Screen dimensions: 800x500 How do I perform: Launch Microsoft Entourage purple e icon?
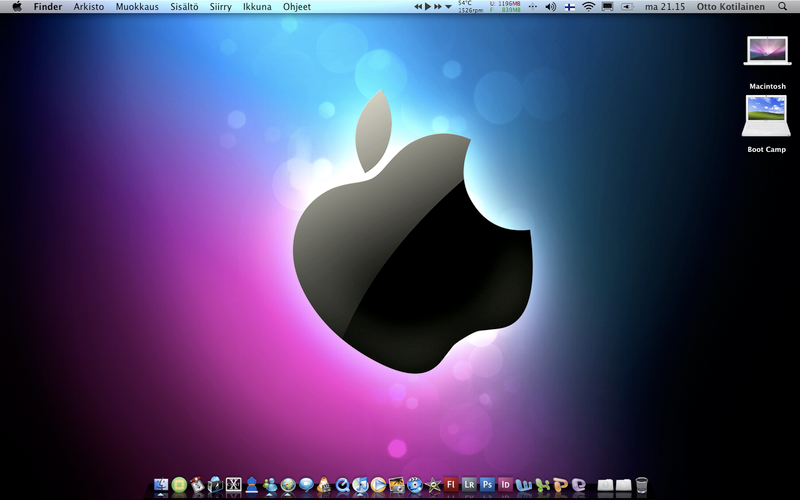(579, 485)
